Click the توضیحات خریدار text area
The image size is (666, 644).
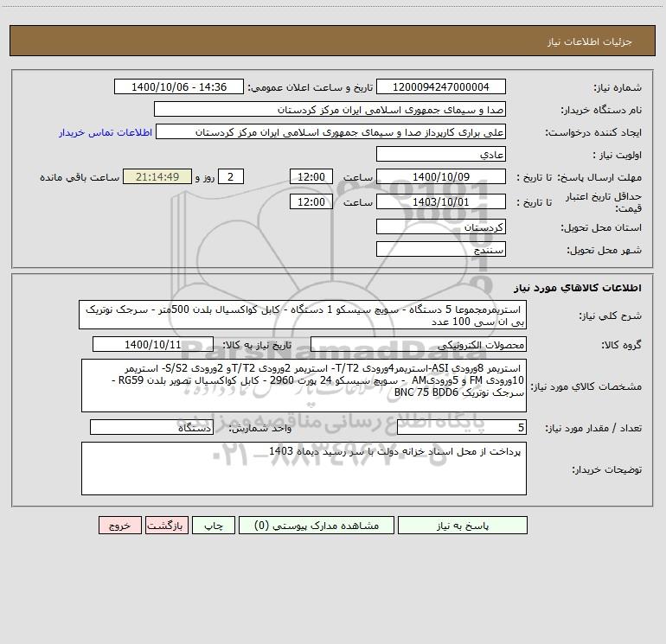pyautogui.click(x=304, y=469)
